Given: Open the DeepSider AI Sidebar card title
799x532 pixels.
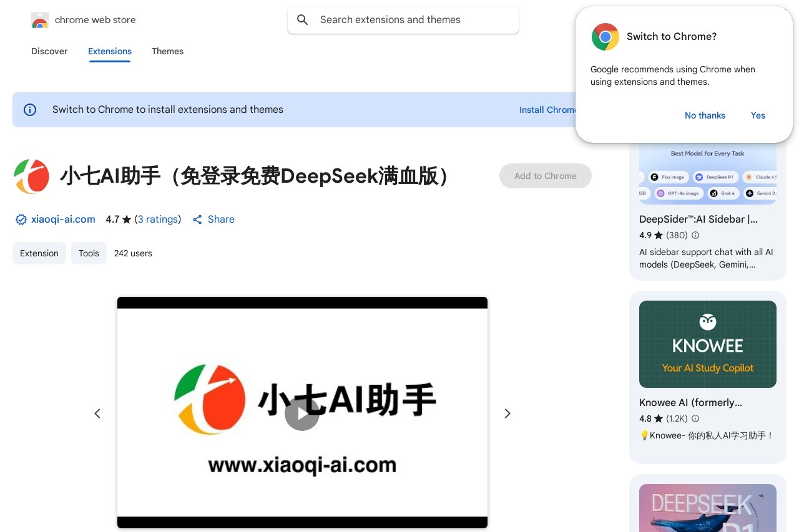Looking at the screenshot, I should pos(699,219).
